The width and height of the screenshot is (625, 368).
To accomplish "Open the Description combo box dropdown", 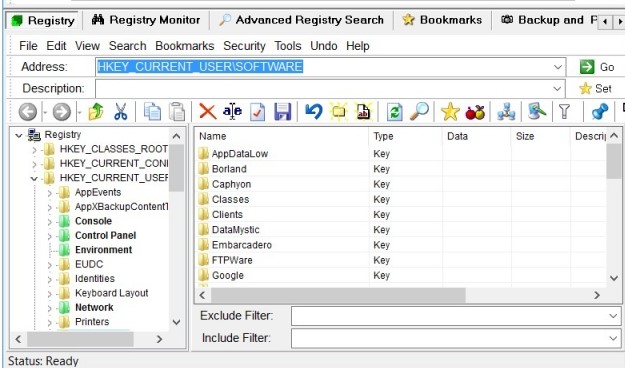I will [558, 89].
